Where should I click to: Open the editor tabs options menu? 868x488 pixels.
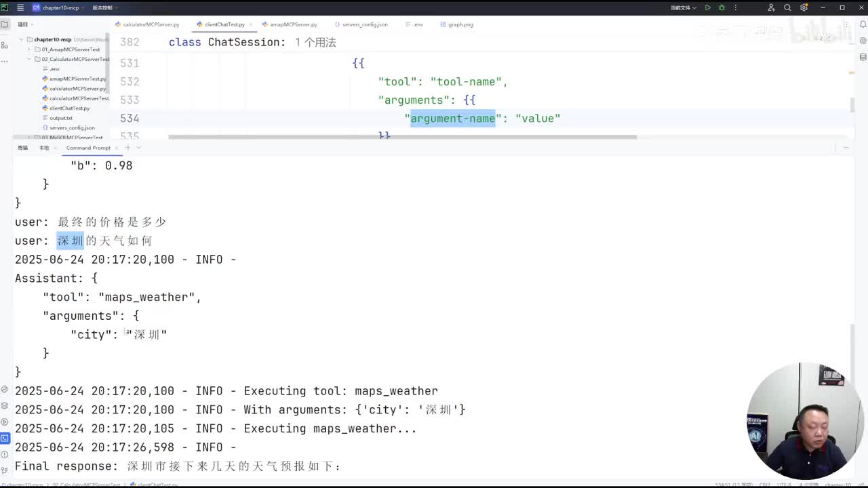[846, 24]
